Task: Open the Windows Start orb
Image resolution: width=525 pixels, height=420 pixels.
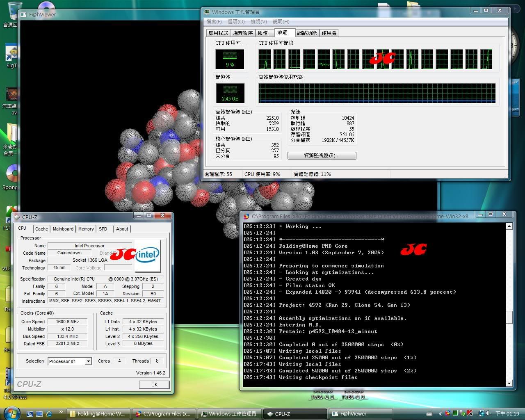Action: (x=11, y=413)
